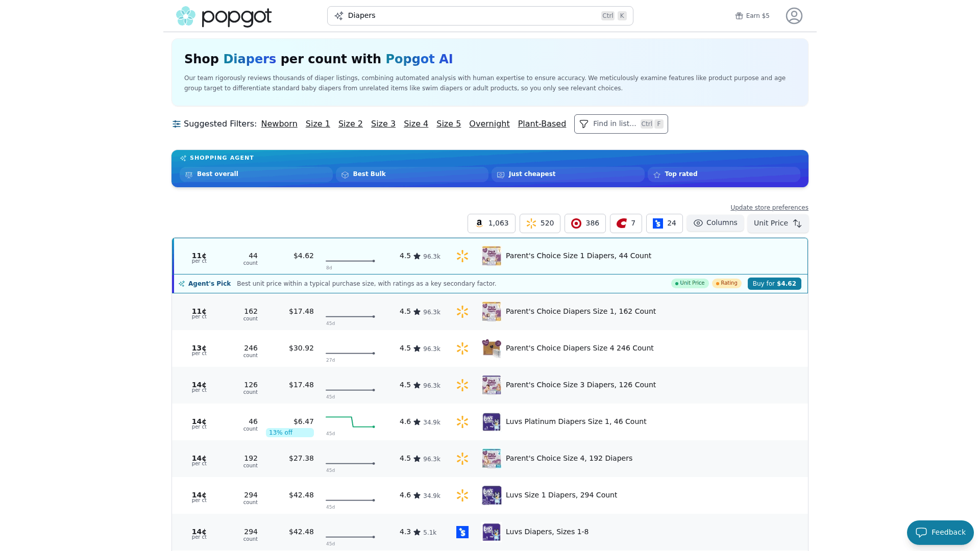Open Luvs Platinum Diapers Size 1, 46 Count
The image size is (980, 551).
(x=576, y=422)
